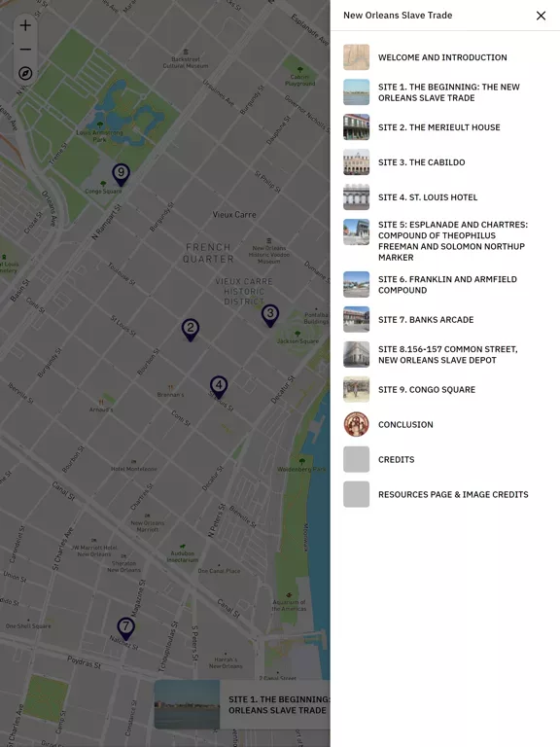
Task: Open the Banks Arcade thumbnail
Action: point(356,319)
